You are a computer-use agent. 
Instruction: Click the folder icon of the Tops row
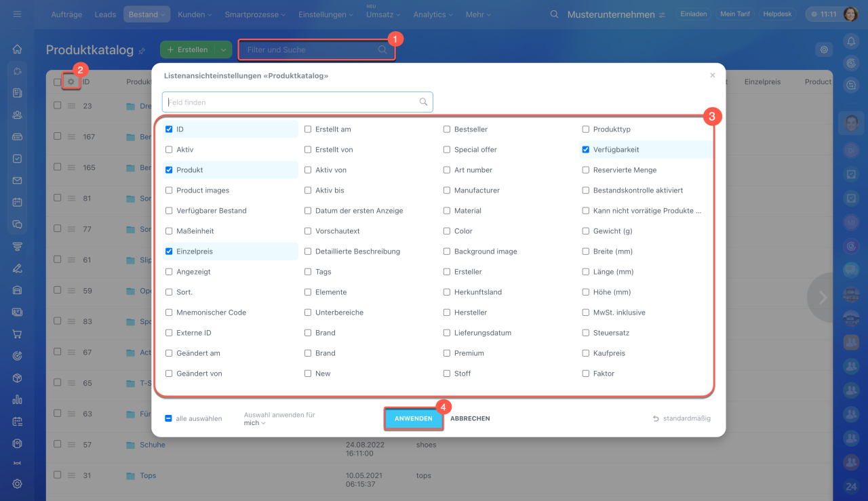131,476
